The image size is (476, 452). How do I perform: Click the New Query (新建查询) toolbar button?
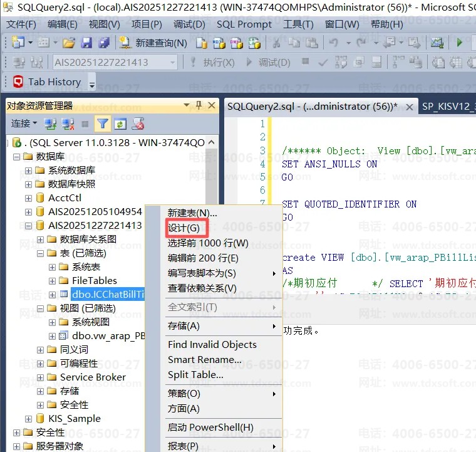153,43
